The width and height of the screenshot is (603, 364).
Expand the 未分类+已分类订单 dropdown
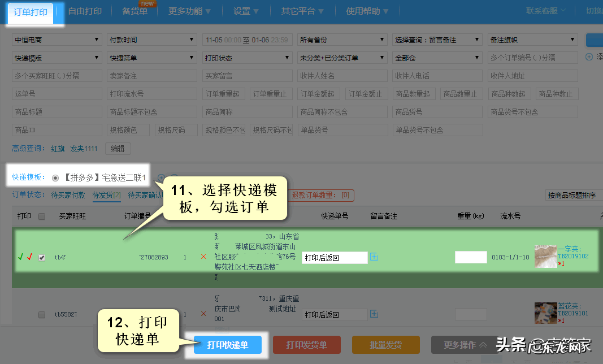(x=342, y=57)
